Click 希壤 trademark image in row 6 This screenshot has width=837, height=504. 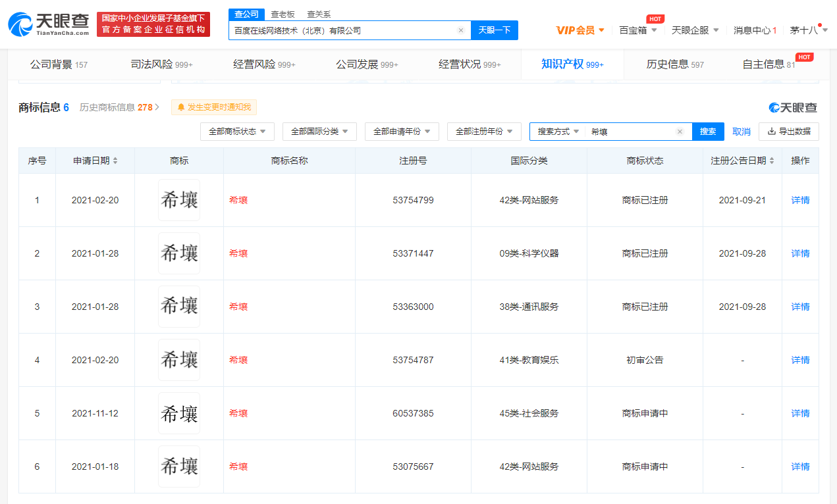179,466
